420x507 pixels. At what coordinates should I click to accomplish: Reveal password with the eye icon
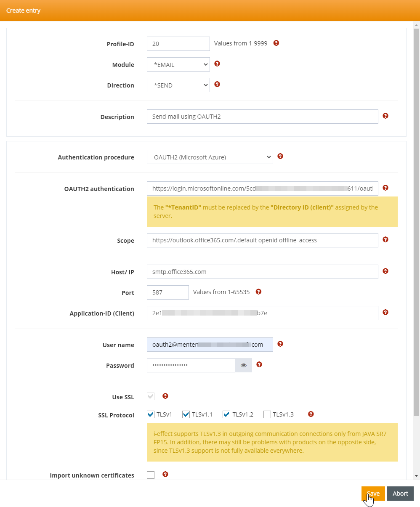click(x=244, y=365)
